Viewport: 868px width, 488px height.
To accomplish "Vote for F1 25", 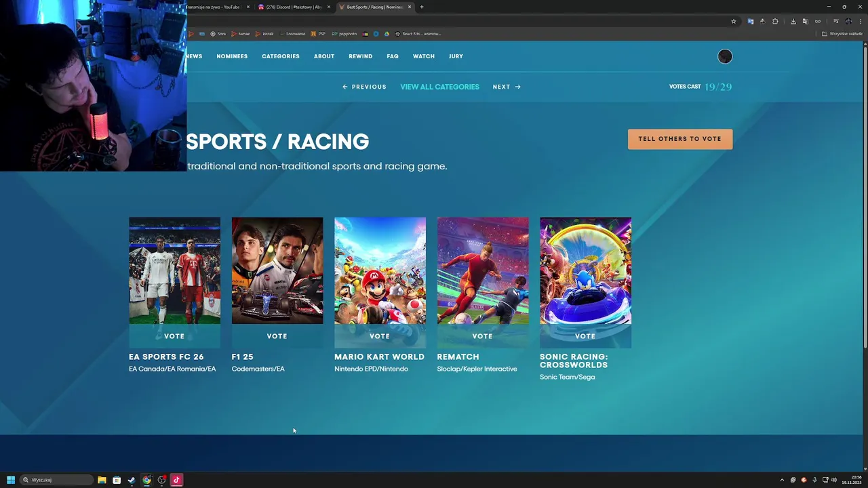I will 277,336.
